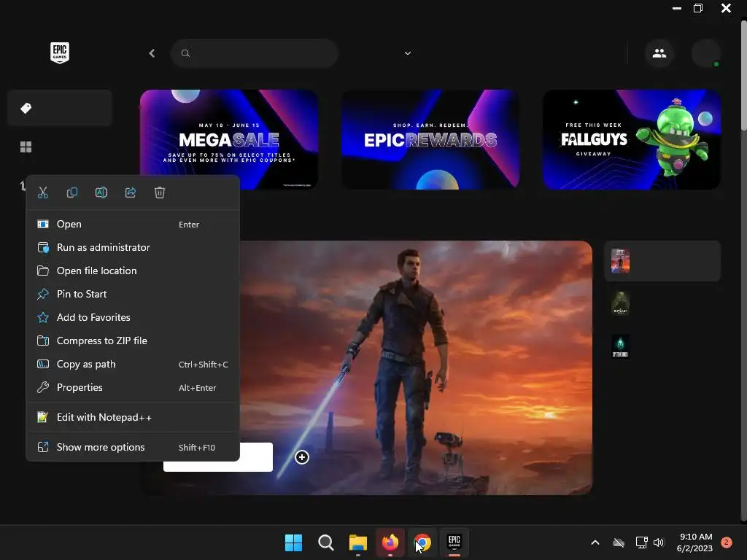747x560 pixels.
Task: Show hidden tray icons chevron
Action: [x=595, y=542]
